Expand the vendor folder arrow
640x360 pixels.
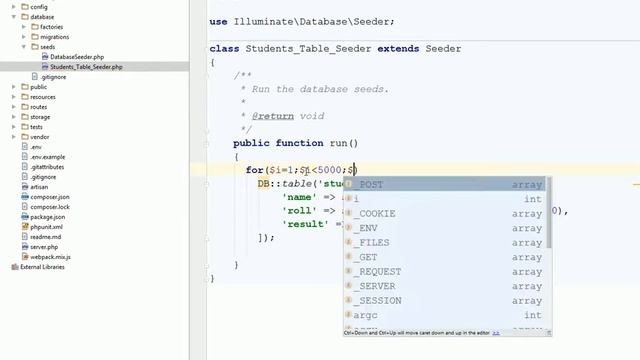pyautogui.click(x=14, y=137)
